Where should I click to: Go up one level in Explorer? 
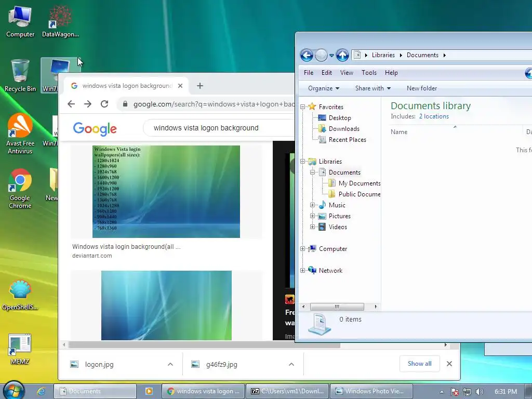tap(342, 55)
